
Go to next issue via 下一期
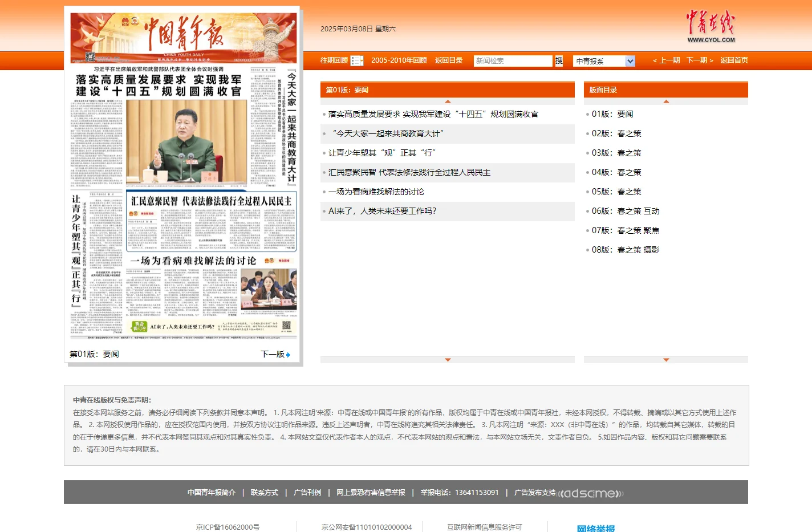point(700,60)
